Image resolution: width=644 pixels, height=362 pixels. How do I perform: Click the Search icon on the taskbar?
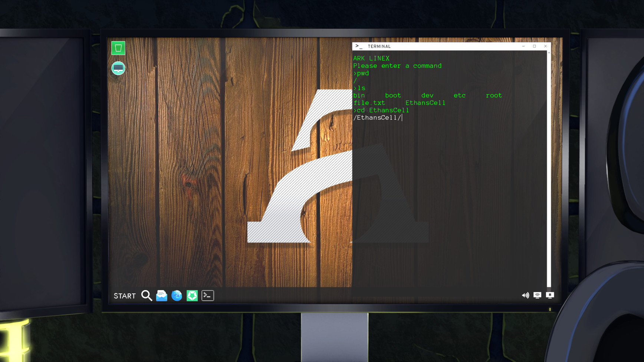pos(146,296)
